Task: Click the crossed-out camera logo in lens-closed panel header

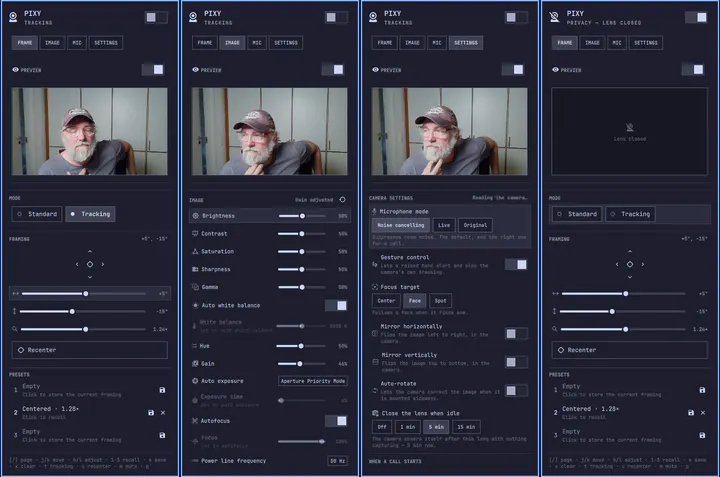Action: [554, 17]
